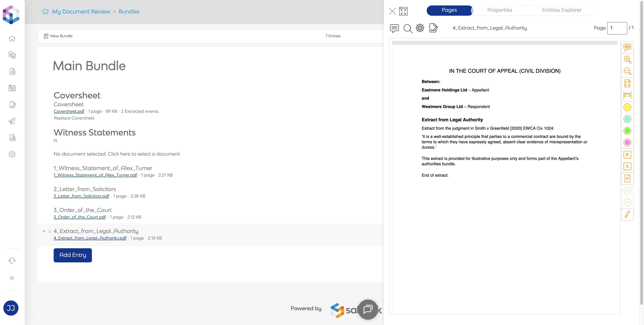Click the plus icon beside 4_Extract_from_Legal_Authority

tap(44, 231)
